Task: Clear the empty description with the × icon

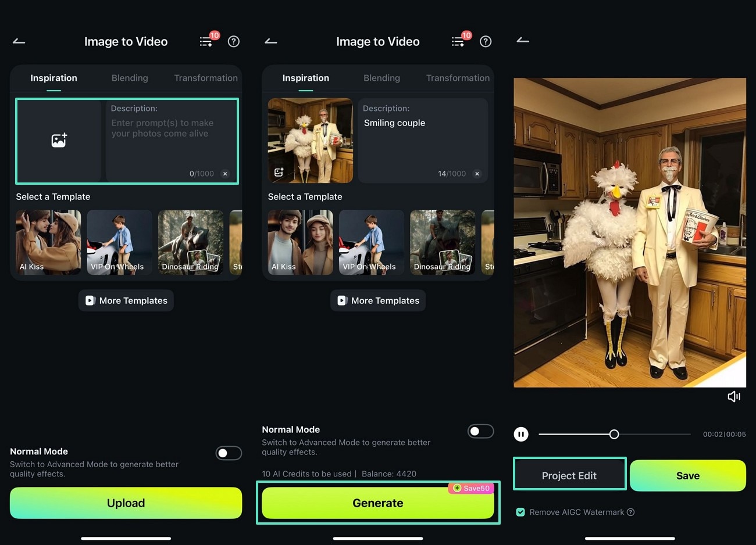Action: (224, 173)
